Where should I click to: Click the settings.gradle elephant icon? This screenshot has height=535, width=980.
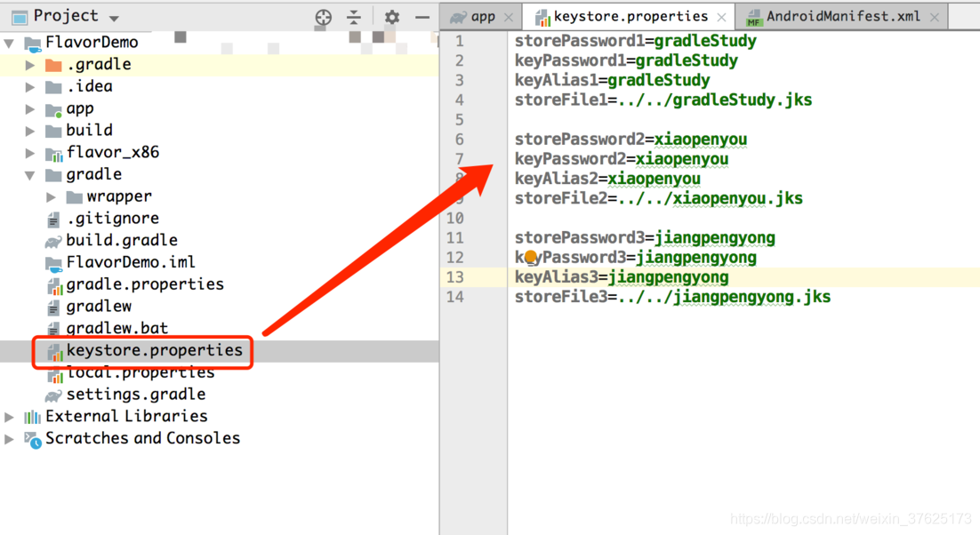pos(53,395)
